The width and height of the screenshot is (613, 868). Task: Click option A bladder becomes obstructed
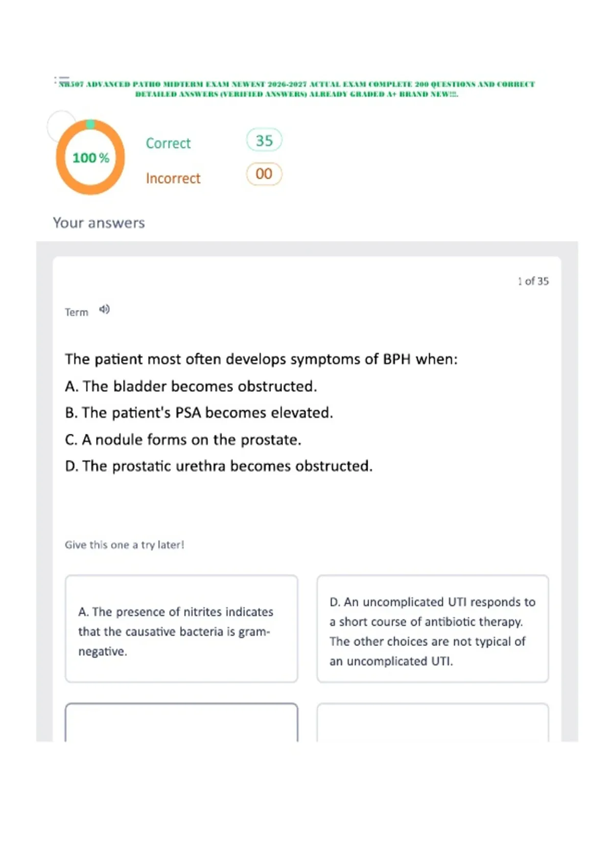coord(191,387)
